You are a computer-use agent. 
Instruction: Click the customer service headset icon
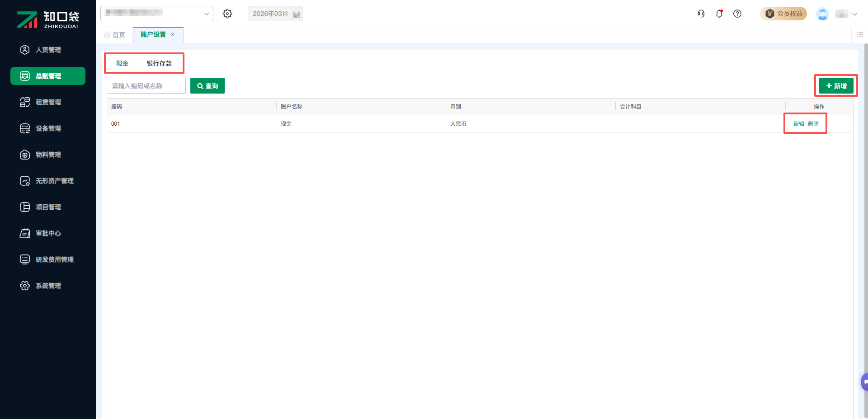click(701, 14)
